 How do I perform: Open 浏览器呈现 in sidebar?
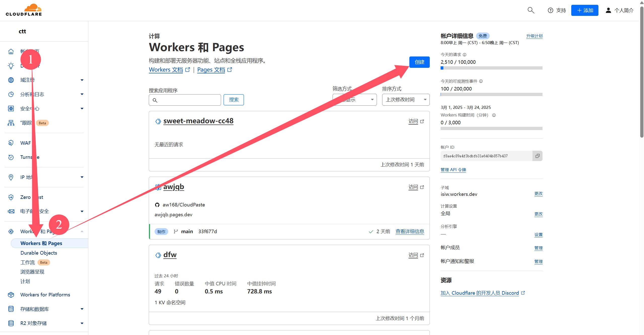[32, 272]
